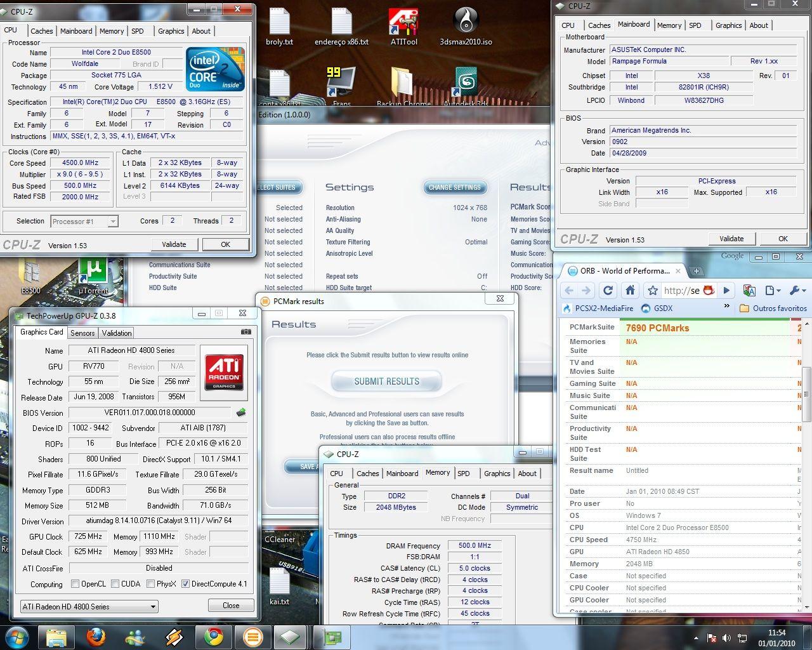Screen dimensions: 812x650
Task: Click the vertical scrollbar in Chrome
Action: point(807,394)
